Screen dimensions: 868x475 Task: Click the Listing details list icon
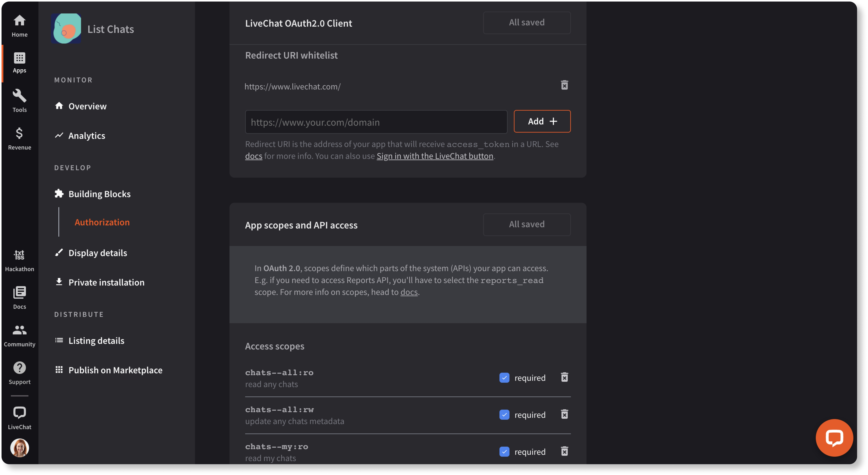[x=59, y=340]
